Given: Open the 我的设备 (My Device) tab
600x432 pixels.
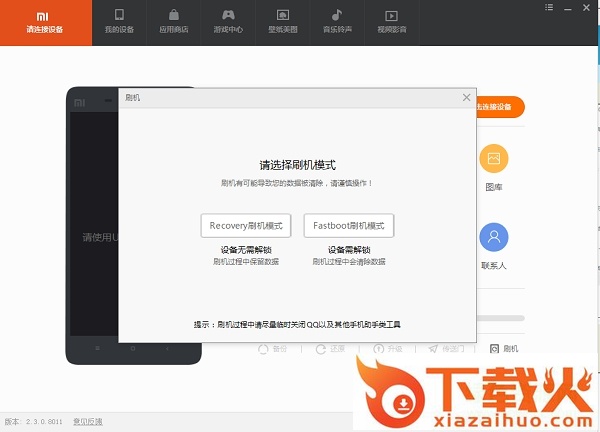Looking at the screenshot, I should 119,22.
